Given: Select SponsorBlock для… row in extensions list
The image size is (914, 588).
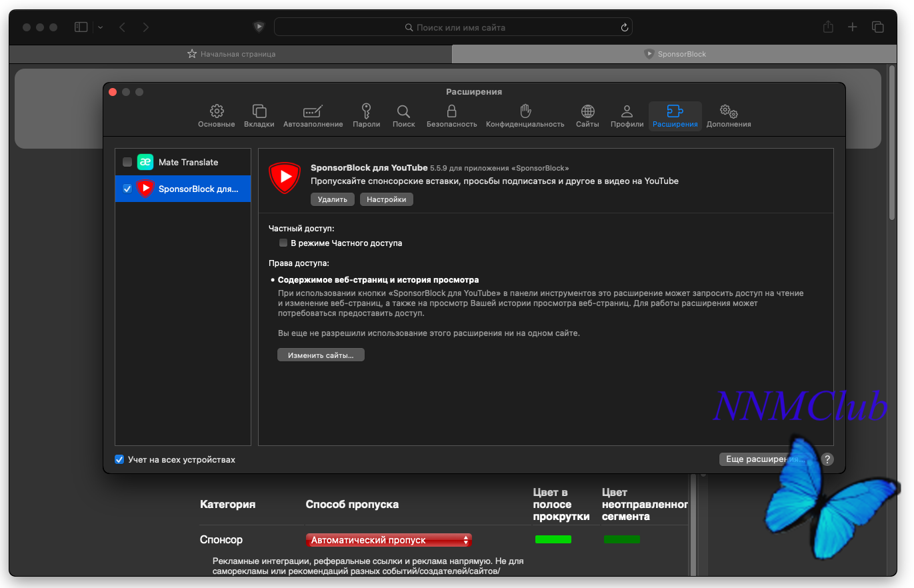Looking at the screenshot, I should [183, 189].
